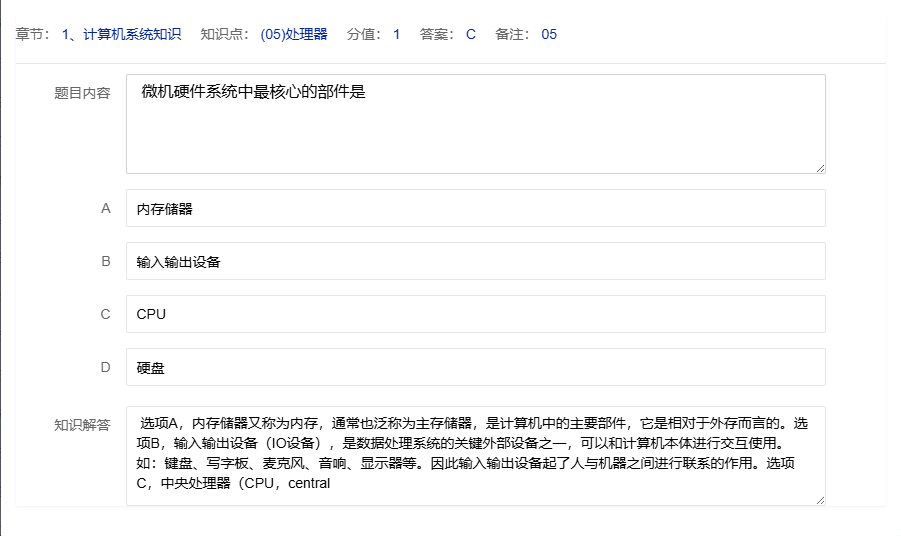The height and width of the screenshot is (536, 901).
Task: Click the score value 1 after 分值
Action: pos(396,34)
